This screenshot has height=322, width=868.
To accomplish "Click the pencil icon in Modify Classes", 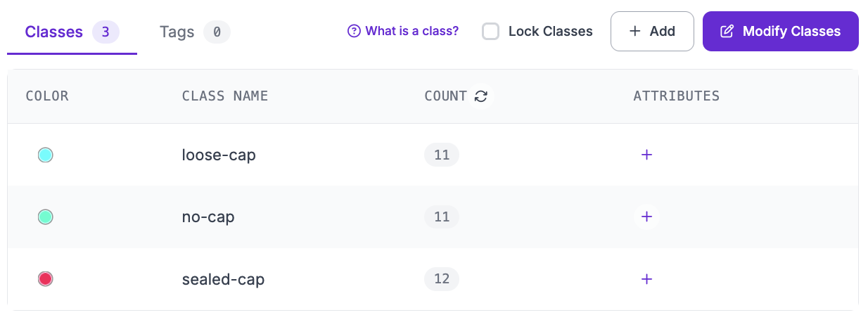I will (727, 32).
